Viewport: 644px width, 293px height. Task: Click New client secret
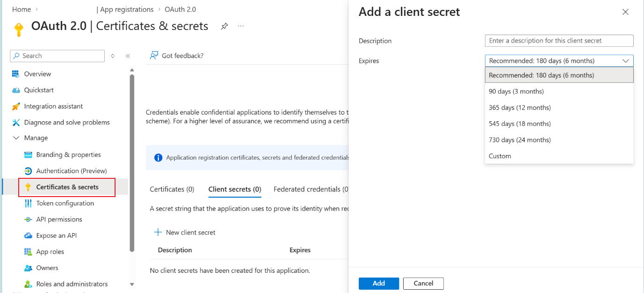tap(185, 232)
